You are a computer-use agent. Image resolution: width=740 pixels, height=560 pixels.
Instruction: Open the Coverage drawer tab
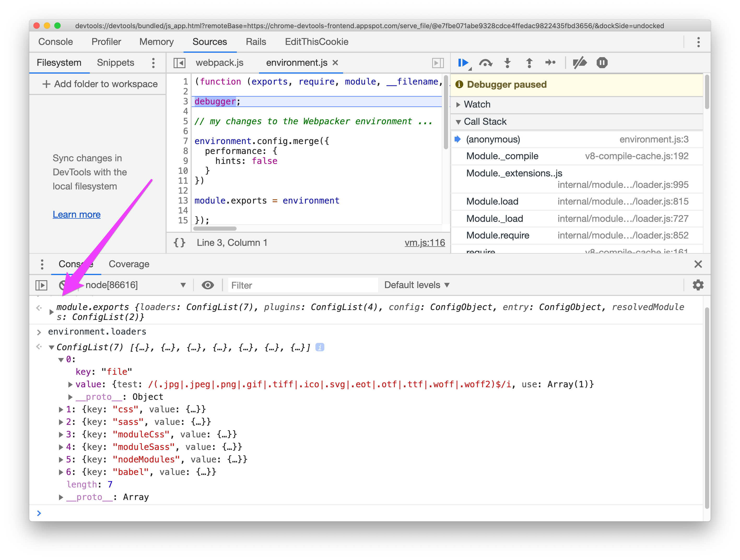pos(129,264)
